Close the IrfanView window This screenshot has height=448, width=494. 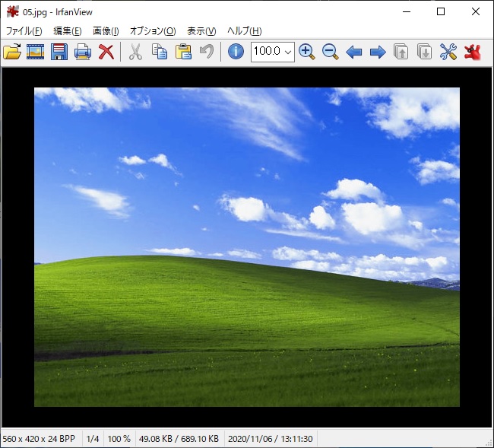(476, 12)
